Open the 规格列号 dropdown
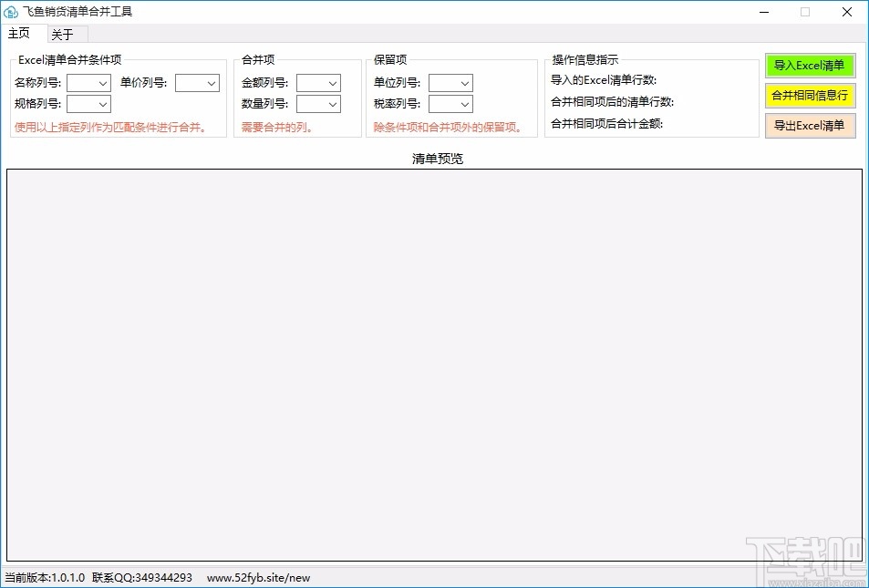 pyautogui.click(x=88, y=103)
